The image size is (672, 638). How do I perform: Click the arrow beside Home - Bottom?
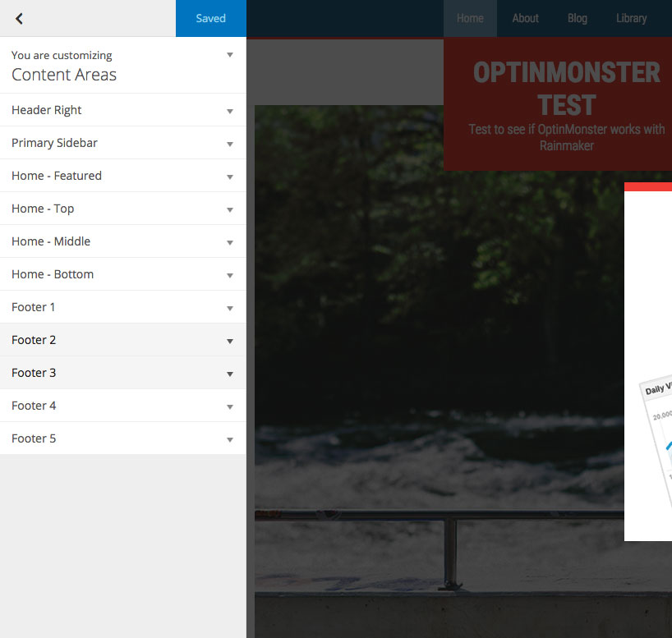click(230, 275)
